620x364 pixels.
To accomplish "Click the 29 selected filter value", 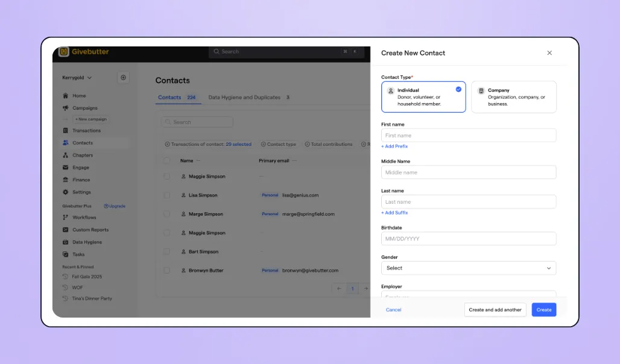I will 238,144.
